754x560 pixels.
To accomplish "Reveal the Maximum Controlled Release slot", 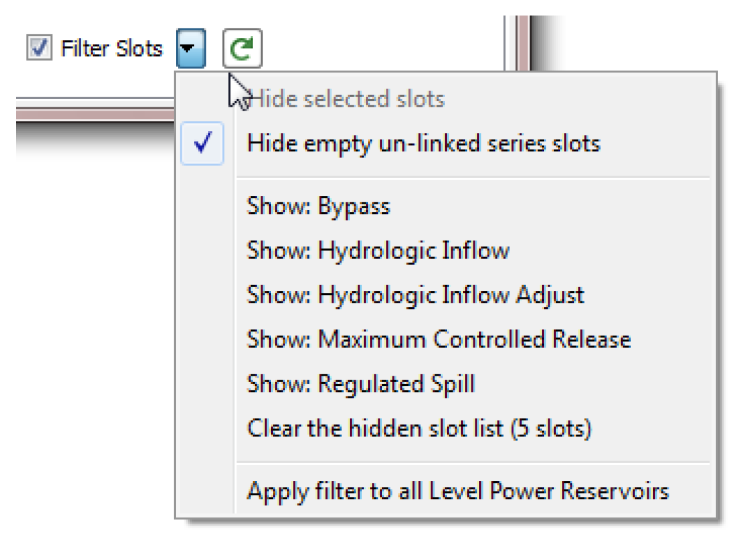I will tap(438, 339).
